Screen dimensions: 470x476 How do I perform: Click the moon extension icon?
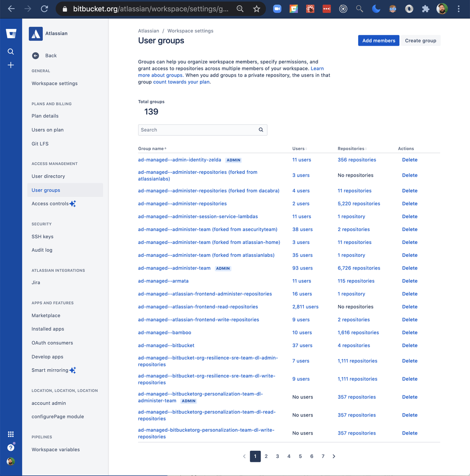pyautogui.click(x=376, y=9)
